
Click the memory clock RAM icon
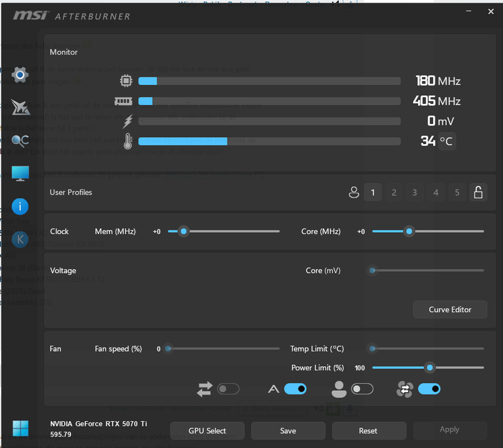[x=123, y=101]
